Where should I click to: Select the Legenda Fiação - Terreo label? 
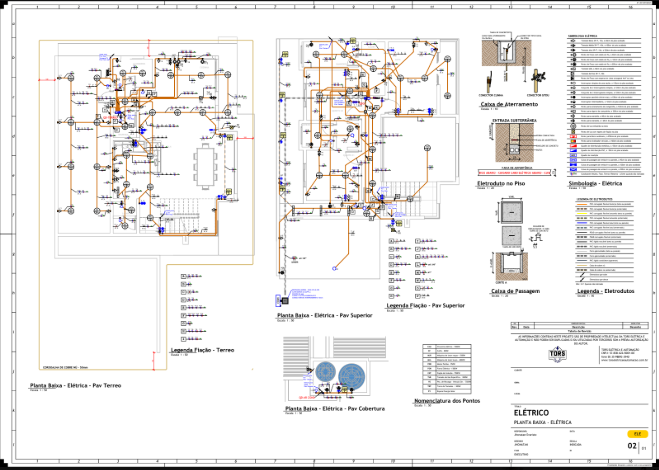tap(202, 350)
